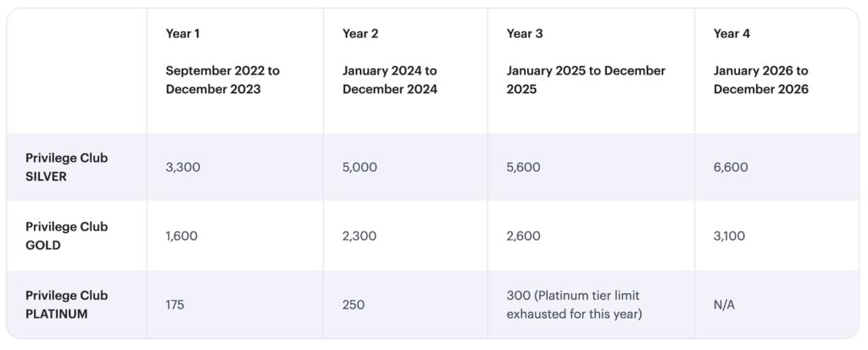Select the January 2026 to December 2026 text
This screenshot has width=868, height=350.
[760, 80]
